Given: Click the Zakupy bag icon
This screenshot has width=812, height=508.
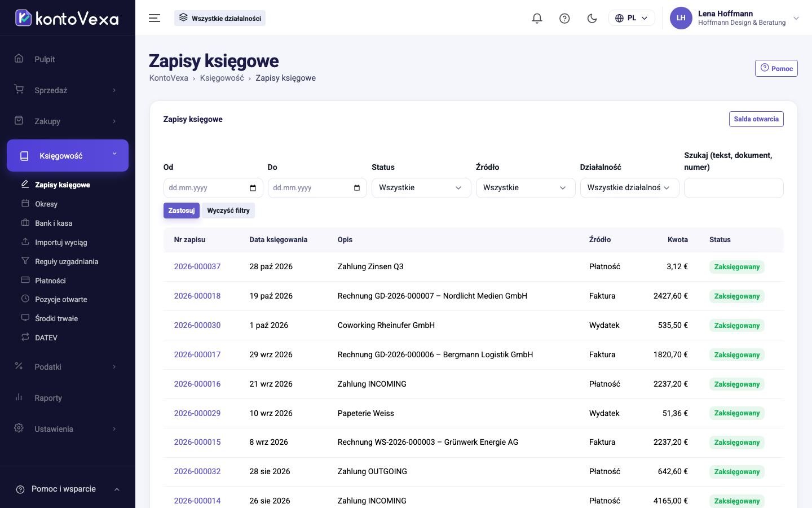Looking at the screenshot, I should point(19,120).
